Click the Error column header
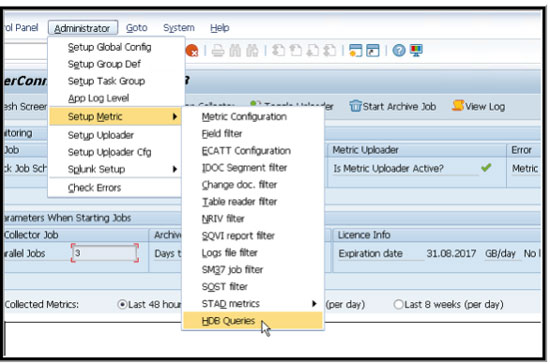 (521, 150)
